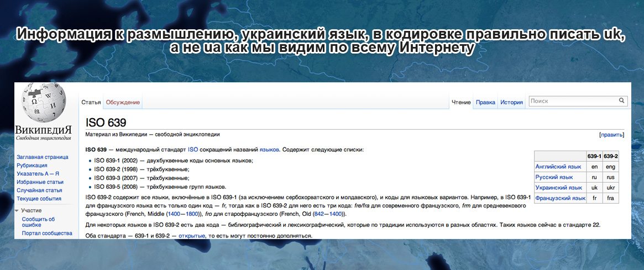The width and height of the screenshot is (644, 270).
Task: Click the eng code cell
Action: tap(611, 167)
